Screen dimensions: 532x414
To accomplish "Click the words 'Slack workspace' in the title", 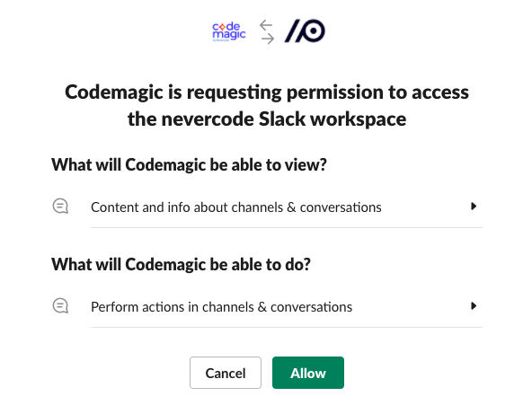I will click(332, 119).
